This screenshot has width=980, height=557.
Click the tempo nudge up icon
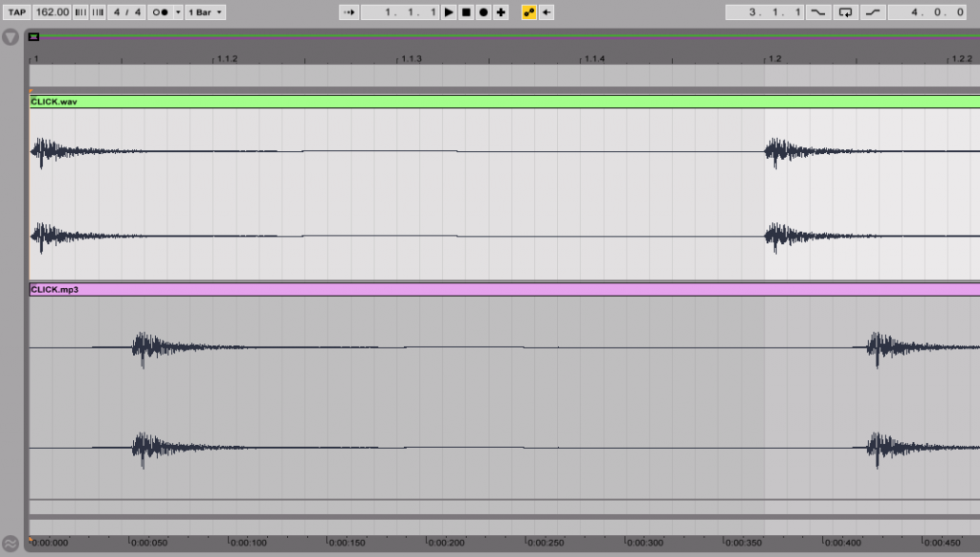pyautogui.click(x=98, y=11)
